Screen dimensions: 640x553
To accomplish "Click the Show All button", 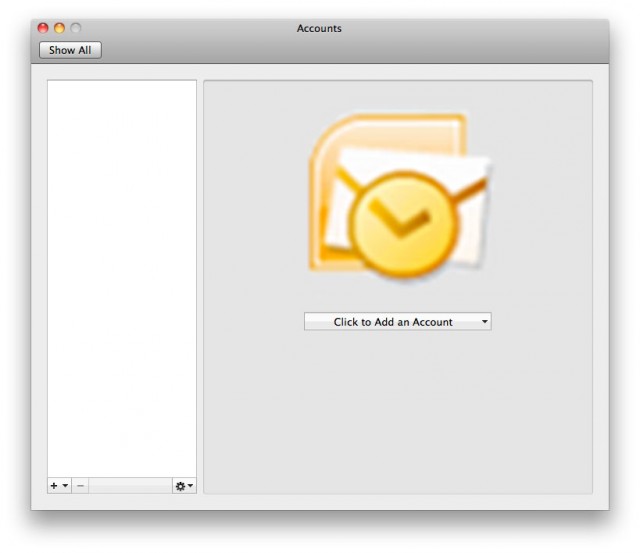I will point(70,50).
